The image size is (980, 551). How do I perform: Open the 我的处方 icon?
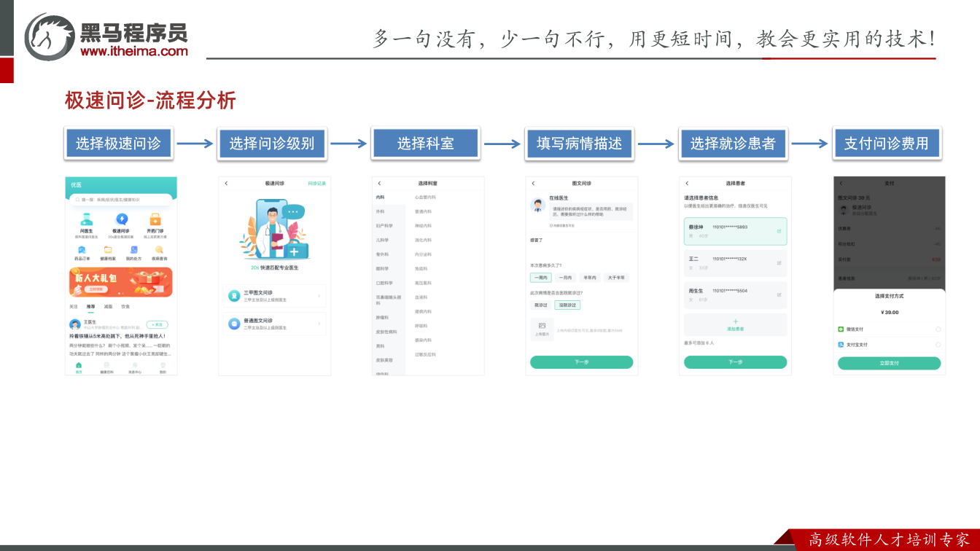tap(134, 250)
